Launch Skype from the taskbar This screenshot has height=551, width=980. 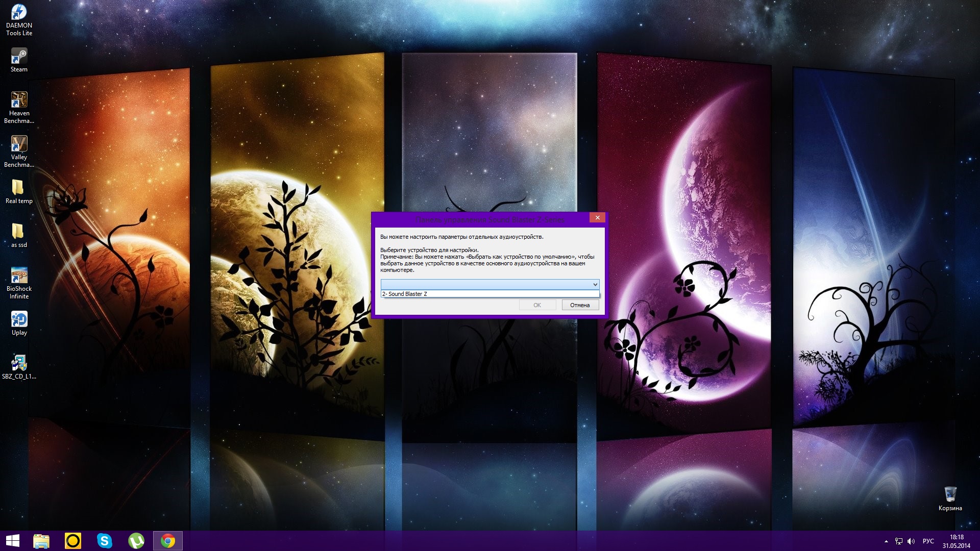(104, 541)
